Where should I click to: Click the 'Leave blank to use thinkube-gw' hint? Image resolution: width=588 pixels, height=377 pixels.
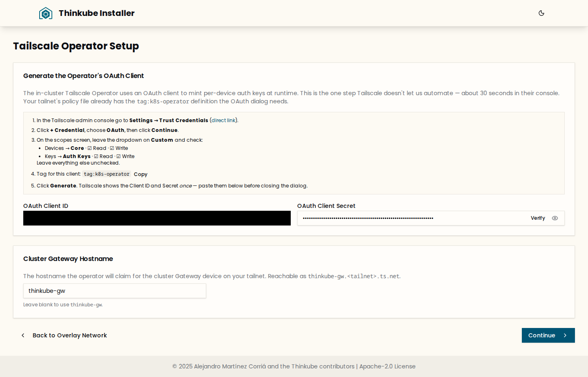63,305
